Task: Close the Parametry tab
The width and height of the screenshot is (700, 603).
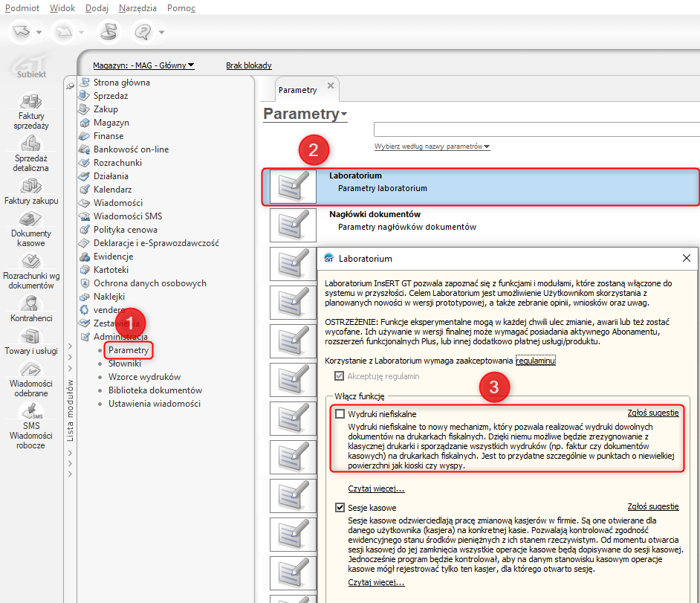Action: point(331,86)
